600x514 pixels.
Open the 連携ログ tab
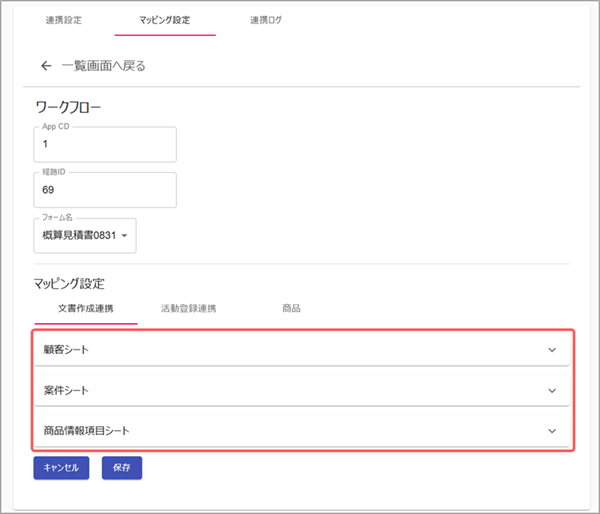click(264, 20)
